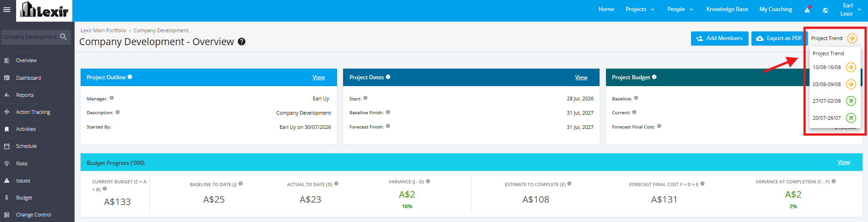Click Lexir Main Portfolio breadcrumb
Screen dimensions: 868x222
[103, 30]
